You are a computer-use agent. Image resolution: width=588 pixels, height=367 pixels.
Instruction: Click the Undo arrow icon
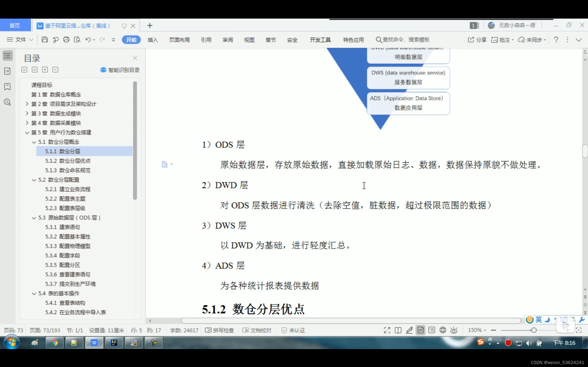click(x=88, y=39)
